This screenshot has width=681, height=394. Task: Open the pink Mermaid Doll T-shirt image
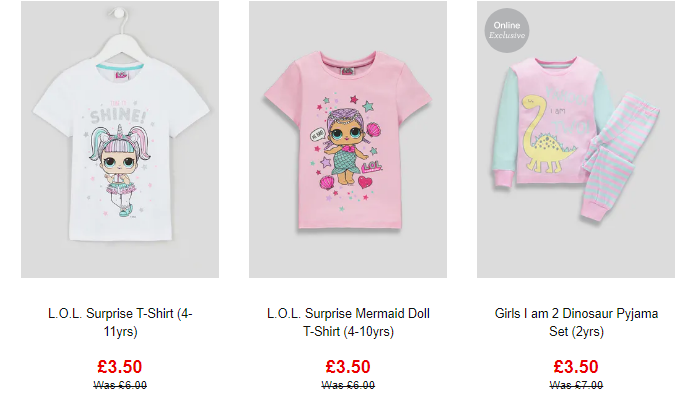(348, 139)
